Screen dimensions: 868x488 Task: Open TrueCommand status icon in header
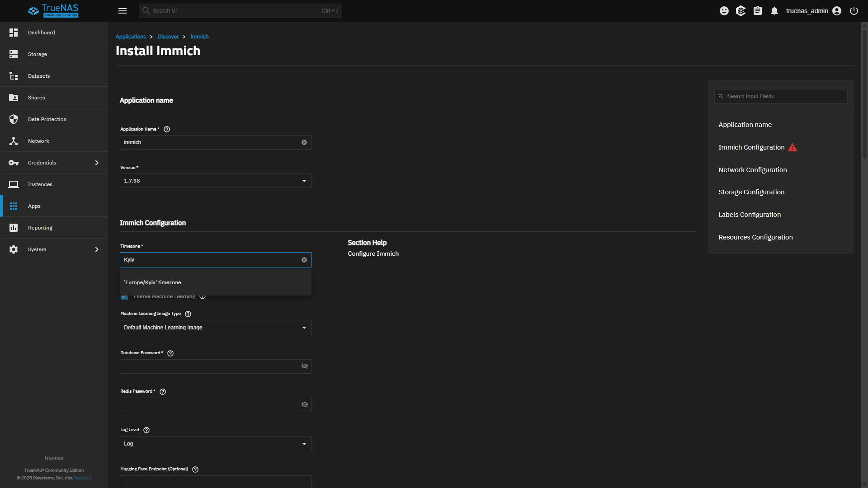[741, 11]
